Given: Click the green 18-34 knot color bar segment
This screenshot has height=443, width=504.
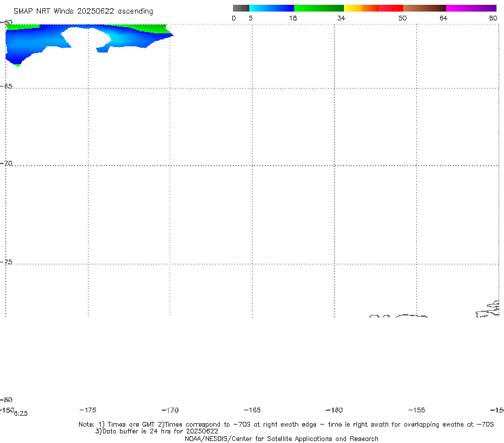Looking at the screenshot, I should pos(319,8).
